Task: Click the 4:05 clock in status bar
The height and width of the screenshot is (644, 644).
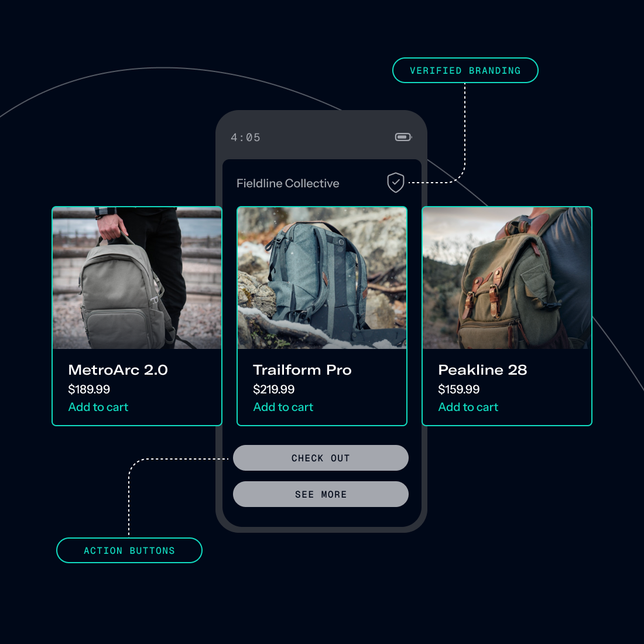Action: (x=245, y=138)
